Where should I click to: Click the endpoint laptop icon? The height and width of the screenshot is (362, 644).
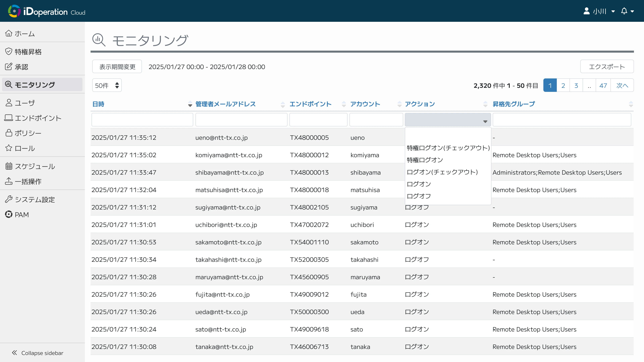click(x=9, y=118)
